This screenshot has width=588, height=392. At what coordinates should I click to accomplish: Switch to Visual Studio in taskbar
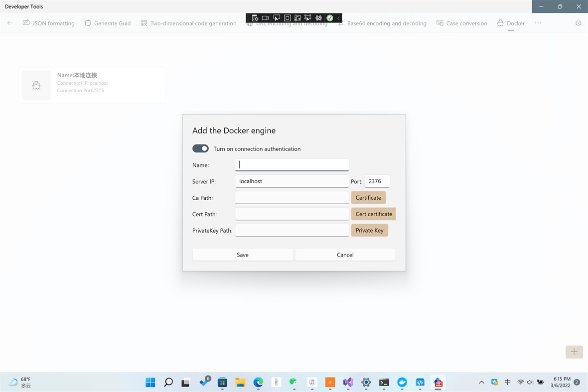pos(348,382)
